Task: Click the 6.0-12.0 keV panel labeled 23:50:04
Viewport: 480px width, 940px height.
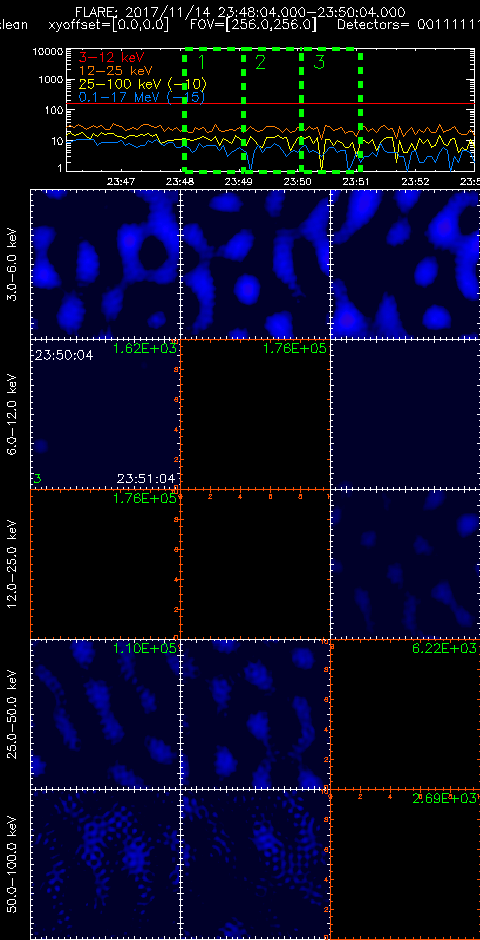Action: pyautogui.click(x=105, y=414)
